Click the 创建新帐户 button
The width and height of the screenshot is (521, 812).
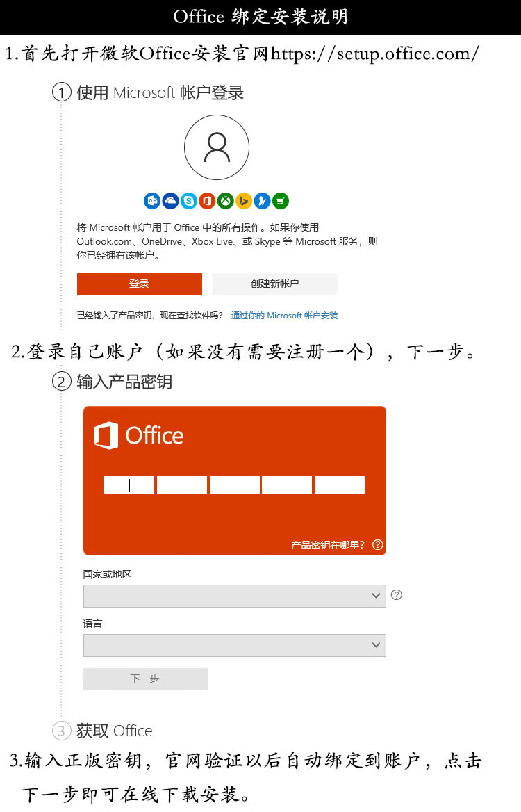click(274, 284)
